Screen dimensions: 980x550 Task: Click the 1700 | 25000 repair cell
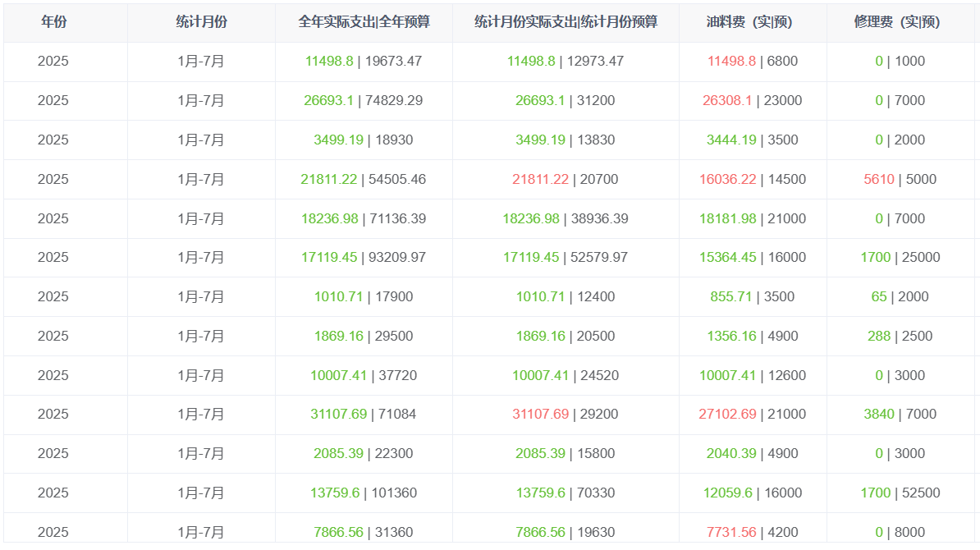pyautogui.click(x=900, y=258)
